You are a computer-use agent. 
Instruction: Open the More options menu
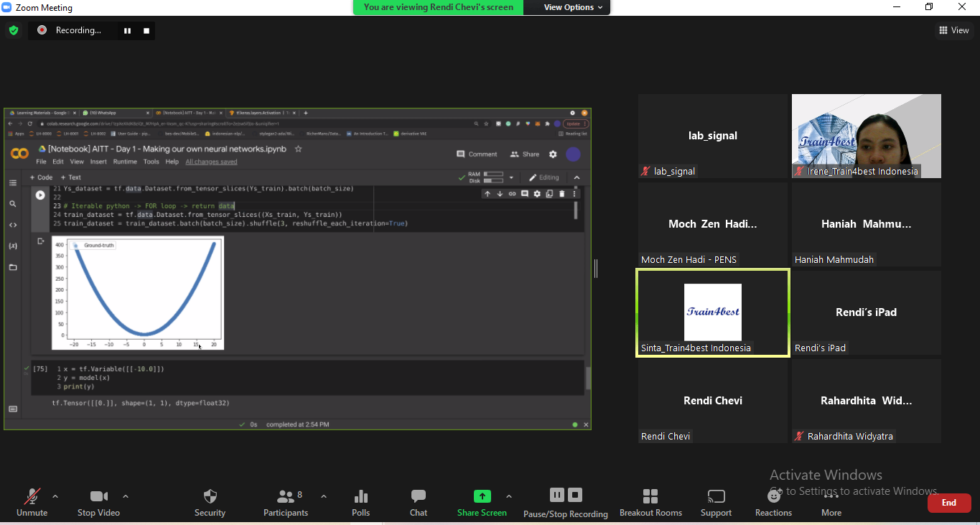tap(831, 503)
